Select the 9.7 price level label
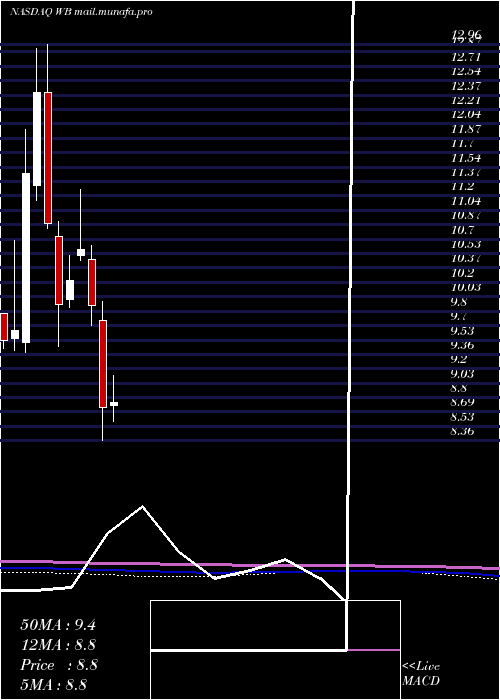Screen dimensions: 500x700 (x=459, y=317)
